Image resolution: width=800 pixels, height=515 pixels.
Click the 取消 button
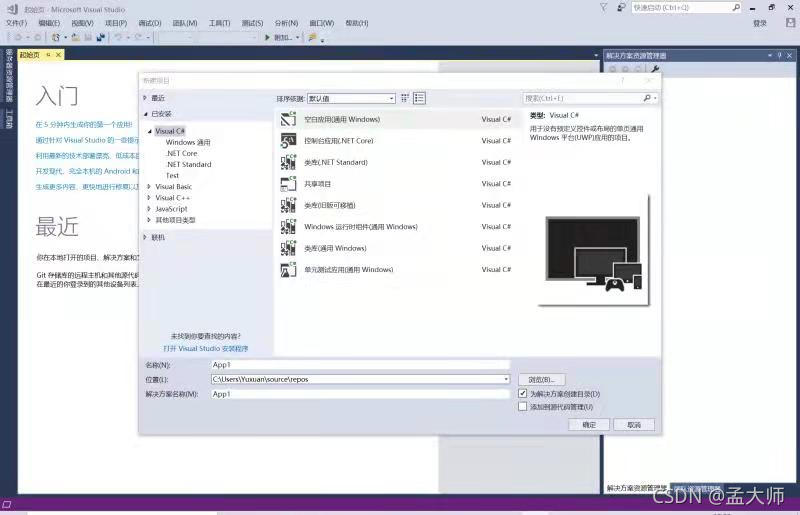pos(634,425)
